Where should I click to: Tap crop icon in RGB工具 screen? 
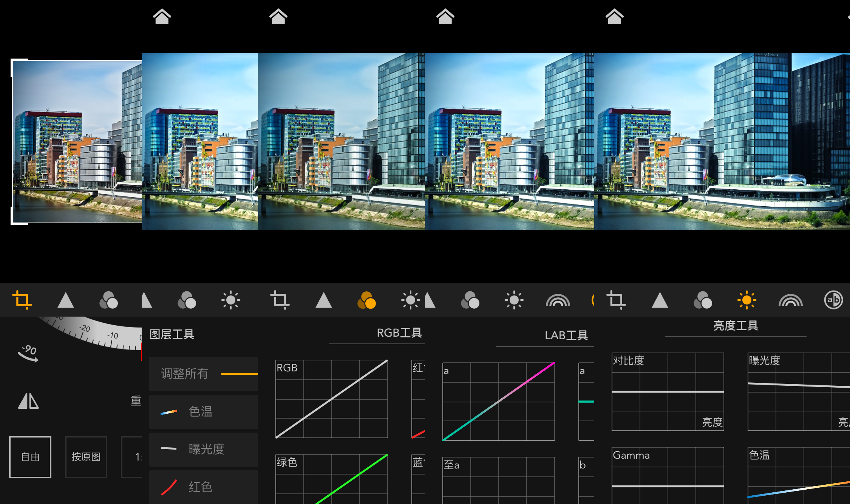[280, 300]
